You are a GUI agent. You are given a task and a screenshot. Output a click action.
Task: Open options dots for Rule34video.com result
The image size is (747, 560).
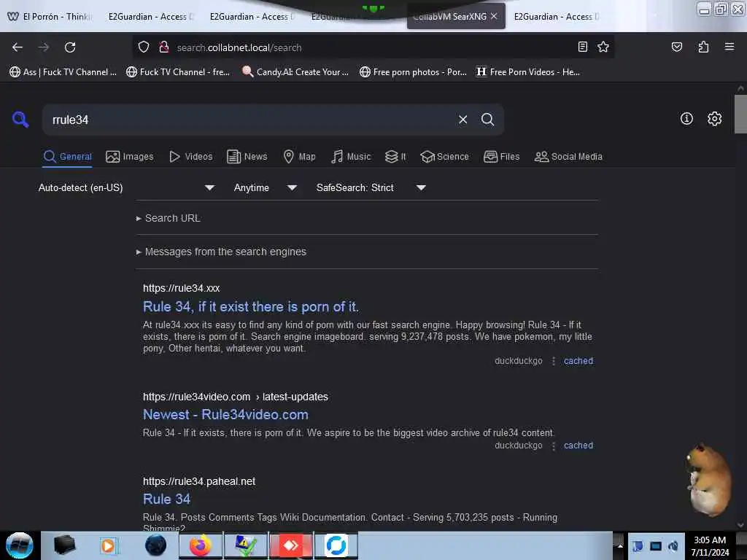(554, 446)
